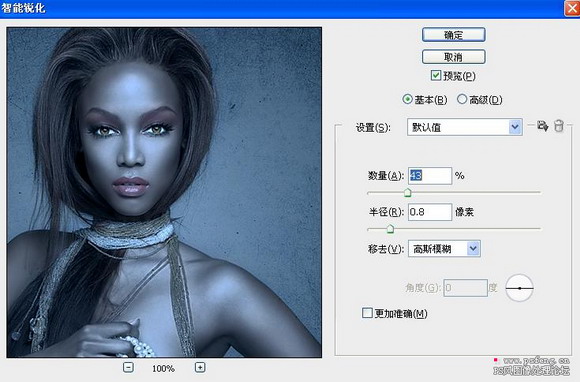The width and height of the screenshot is (580, 382).
Task: Close the 智能锐化 dialog
Action: (572, 8)
